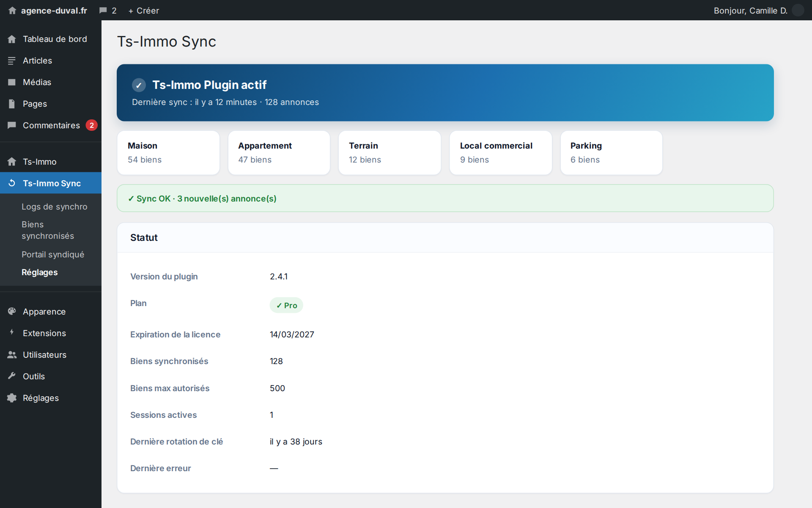
Task: Click 'il y a 38 jours' value
Action: [x=296, y=442]
